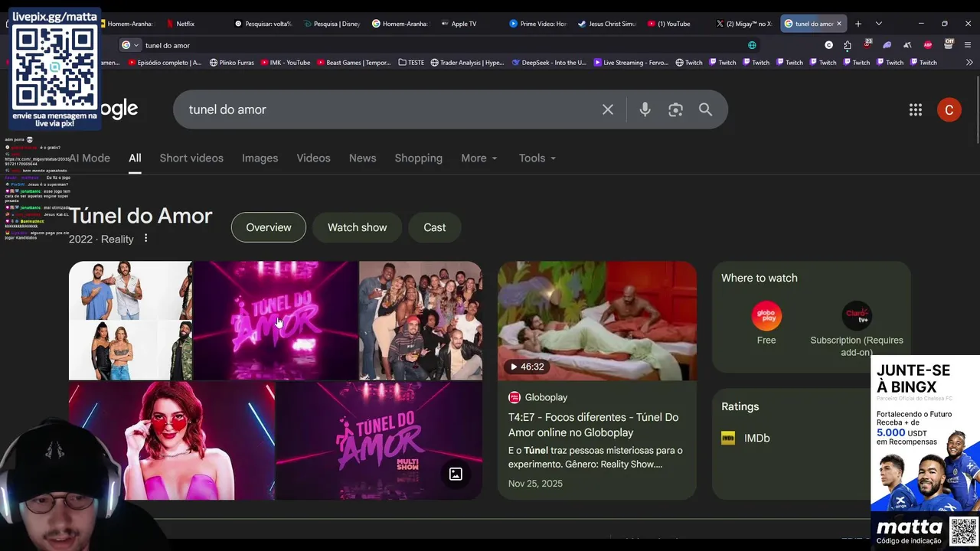Click the browser address bar text

(x=168, y=45)
